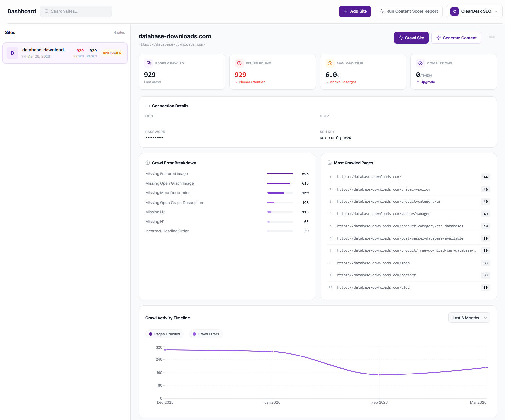Click the Issues Found alert icon
Viewport: 505px width, 420px height.
point(239,63)
